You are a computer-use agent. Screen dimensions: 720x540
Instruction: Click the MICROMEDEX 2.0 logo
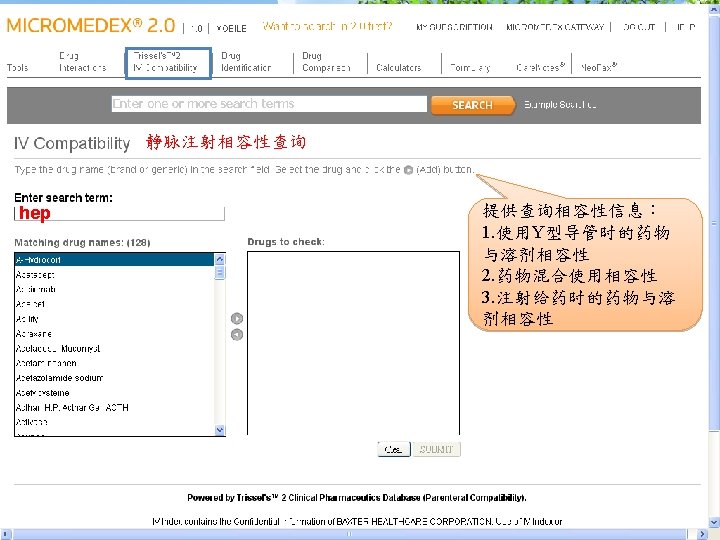[91, 25]
